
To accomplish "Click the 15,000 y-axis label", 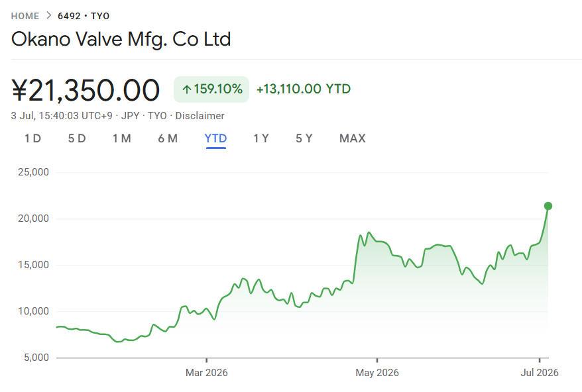I will (x=33, y=265).
